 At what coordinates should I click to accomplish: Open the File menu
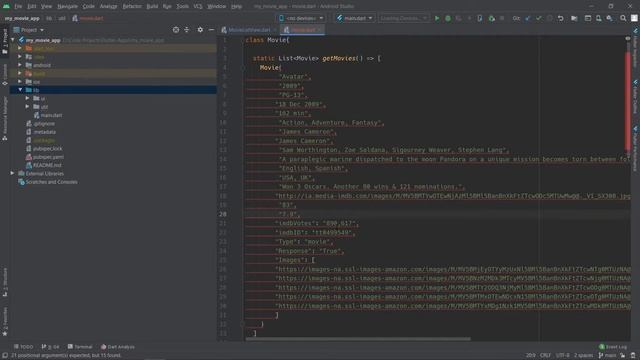pyautogui.click(x=18, y=6)
